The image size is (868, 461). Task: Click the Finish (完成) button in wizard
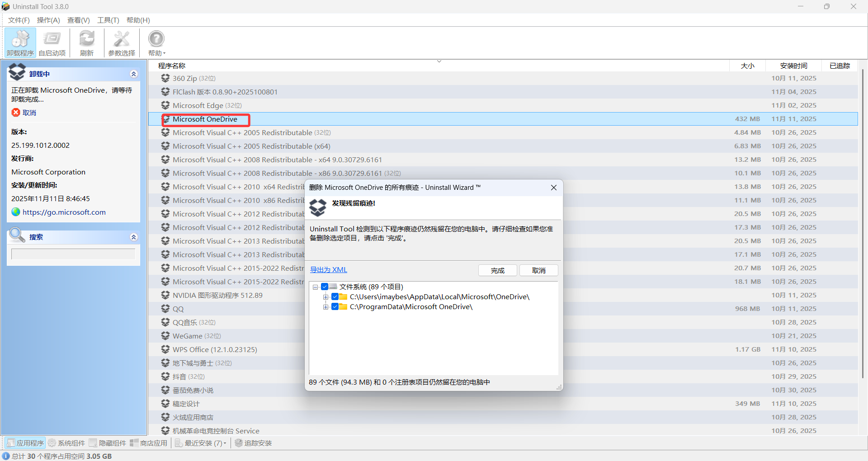pos(497,270)
